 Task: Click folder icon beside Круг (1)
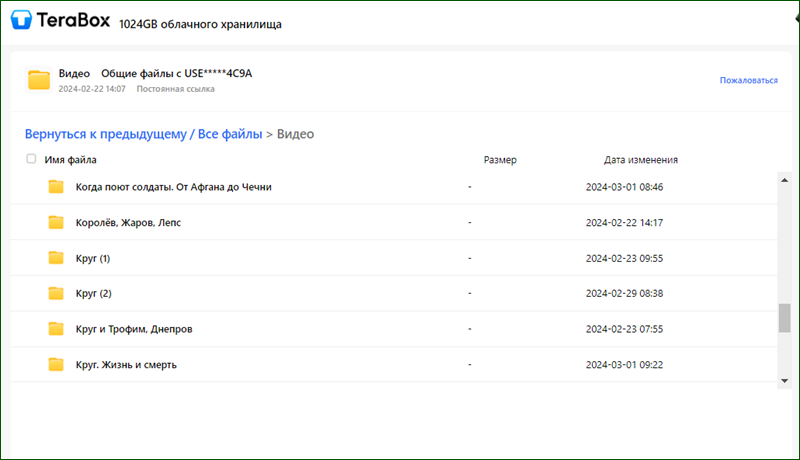coord(56,258)
